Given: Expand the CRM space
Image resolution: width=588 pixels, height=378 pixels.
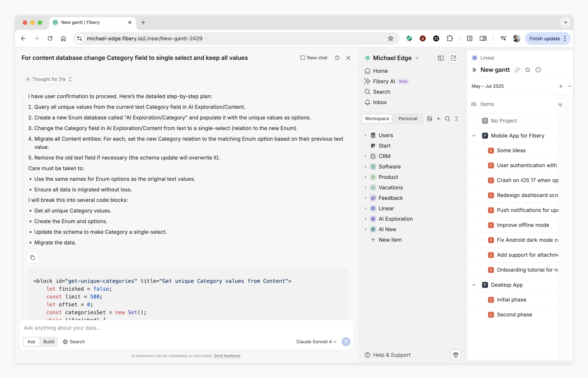Looking at the screenshot, I should (x=366, y=156).
